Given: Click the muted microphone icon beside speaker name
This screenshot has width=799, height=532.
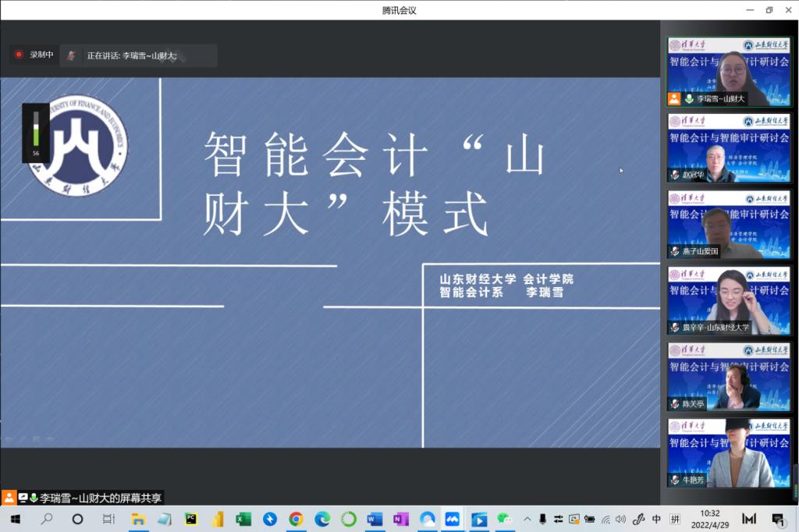Looking at the screenshot, I should tap(71, 55).
